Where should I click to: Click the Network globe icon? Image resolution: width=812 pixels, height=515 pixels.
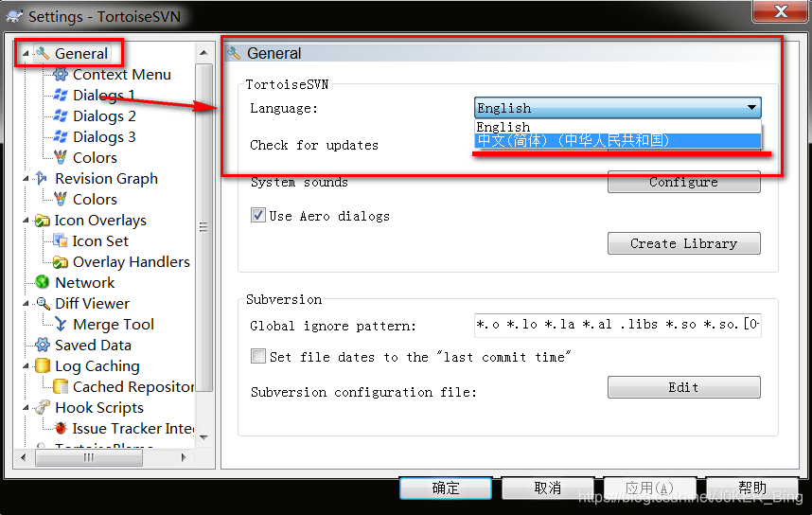[43, 282]
